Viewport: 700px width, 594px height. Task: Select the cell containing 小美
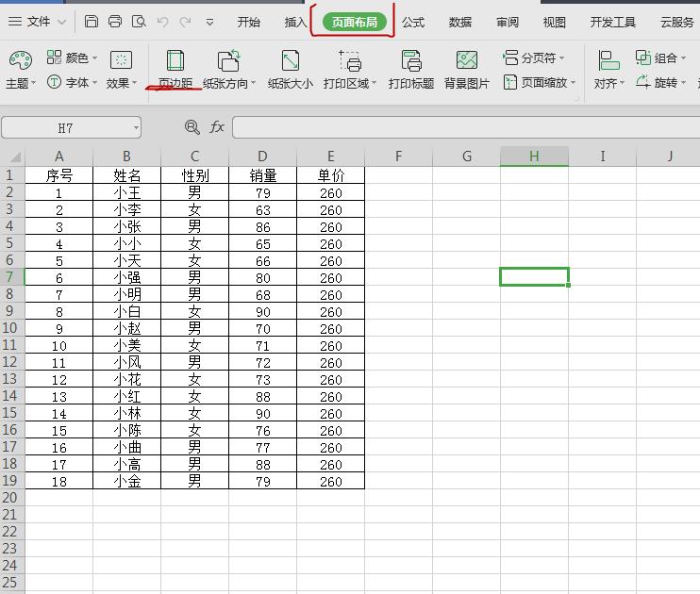[x=126, y=345]
